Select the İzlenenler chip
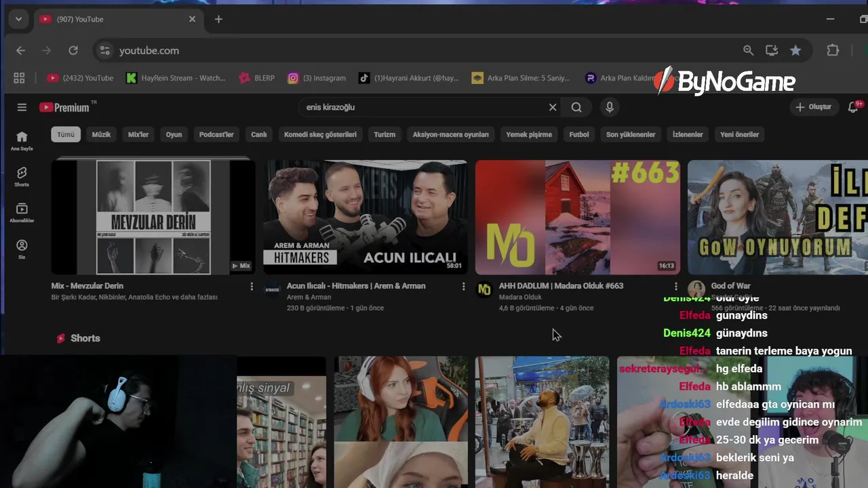The width and height of the screenshot is (868, 488). [x=688, y=134]
